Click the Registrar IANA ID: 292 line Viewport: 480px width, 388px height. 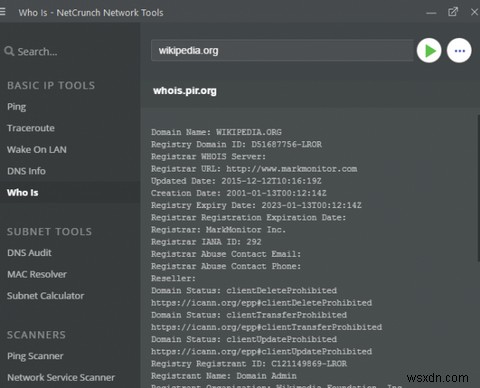pyautogui.click(x=206, y=242)
